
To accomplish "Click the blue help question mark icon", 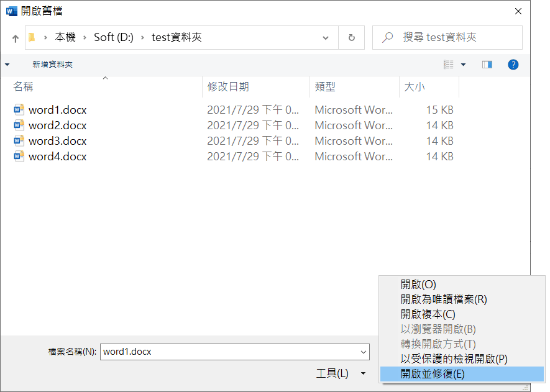I will (x=513, y=65).
